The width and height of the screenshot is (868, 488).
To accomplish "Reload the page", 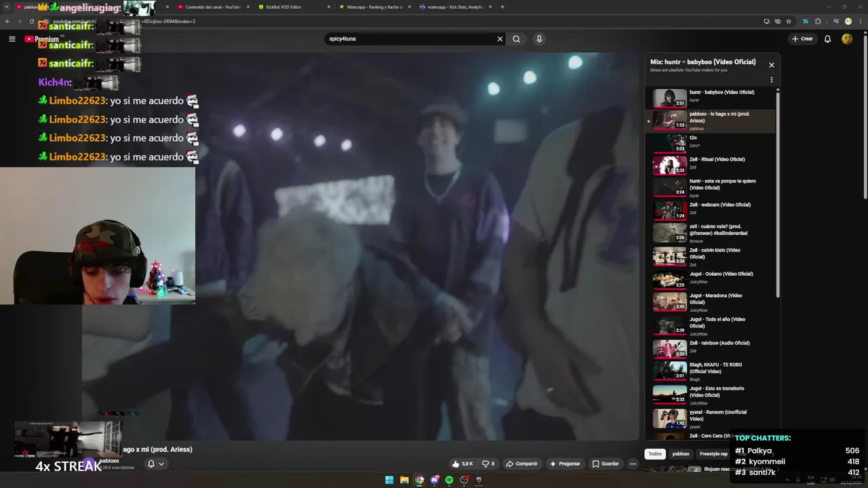I will point(31,21).
